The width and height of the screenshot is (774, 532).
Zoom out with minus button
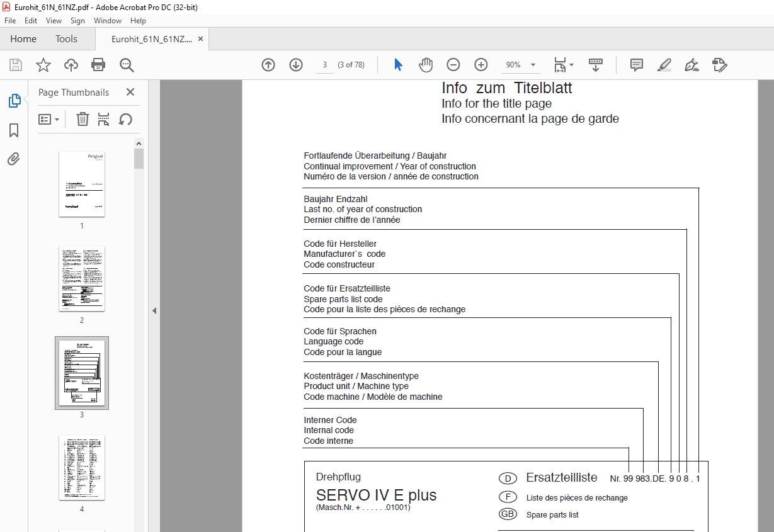point(453,65)
